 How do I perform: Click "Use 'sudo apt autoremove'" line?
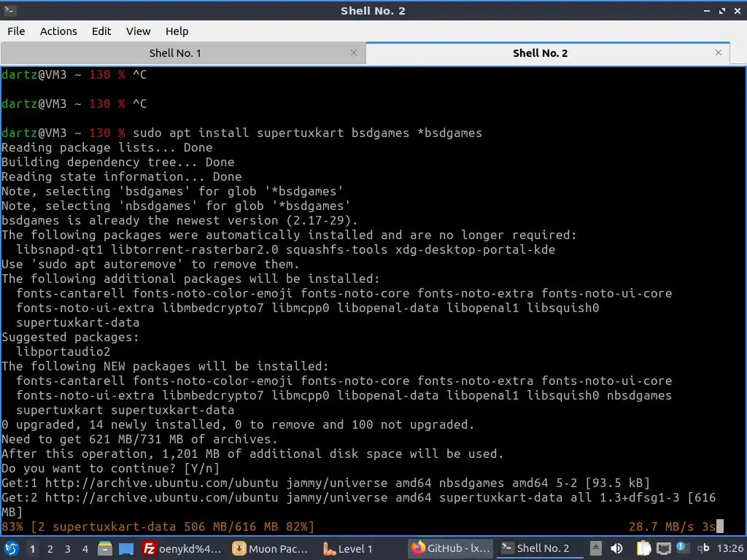[x=150, y=264]
